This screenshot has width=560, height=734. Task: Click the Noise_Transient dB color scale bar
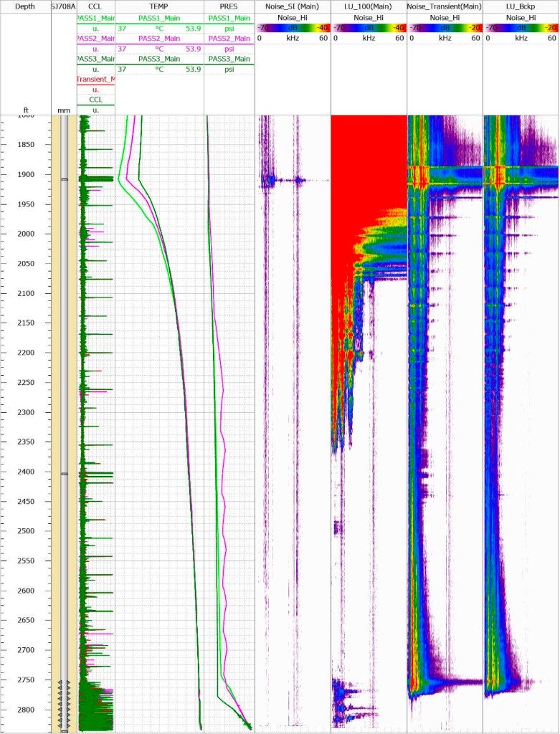pyautogui.click(x=445, y=28)
